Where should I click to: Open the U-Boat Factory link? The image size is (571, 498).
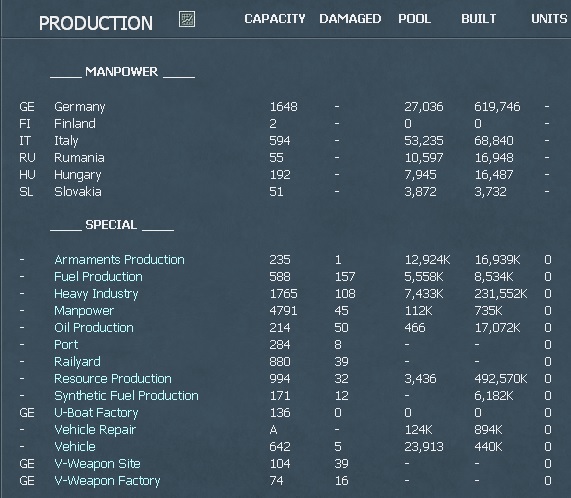pos(96,413)
